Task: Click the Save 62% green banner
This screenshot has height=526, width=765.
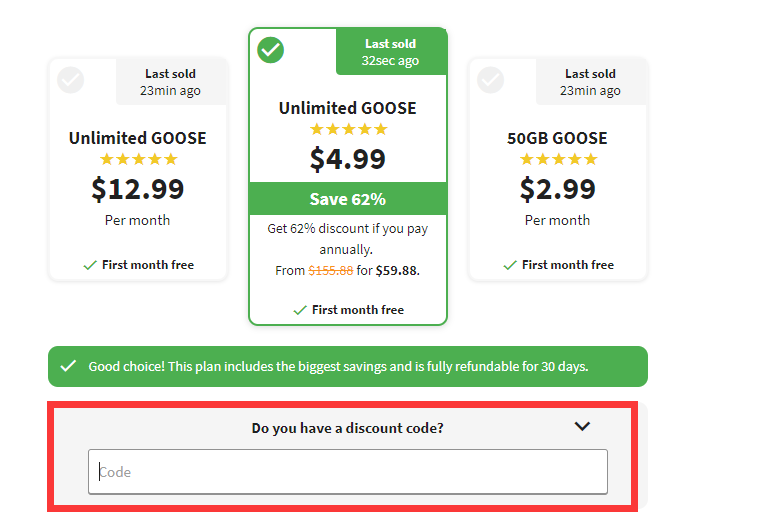Action: click(348, 199)
